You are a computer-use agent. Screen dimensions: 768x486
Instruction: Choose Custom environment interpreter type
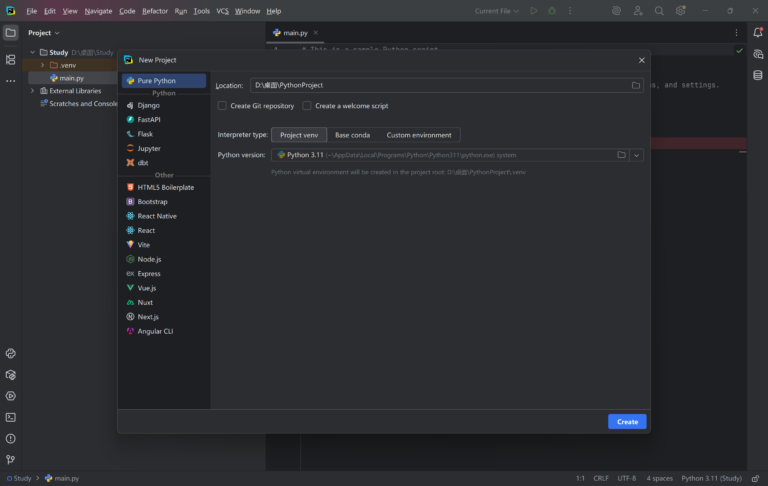pos(419,135)
